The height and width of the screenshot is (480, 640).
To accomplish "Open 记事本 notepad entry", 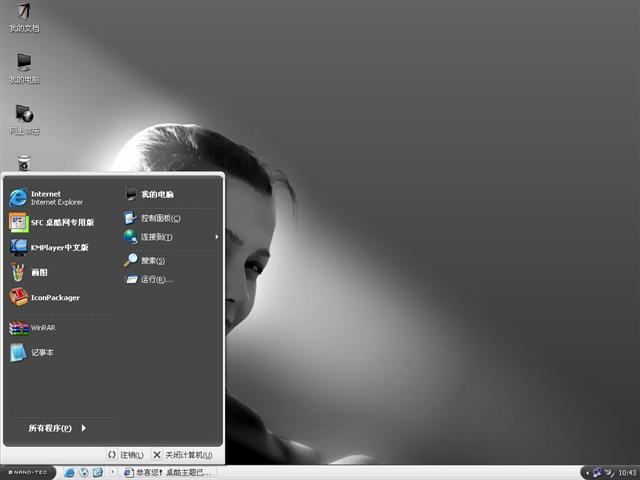I will click(59, 352).
